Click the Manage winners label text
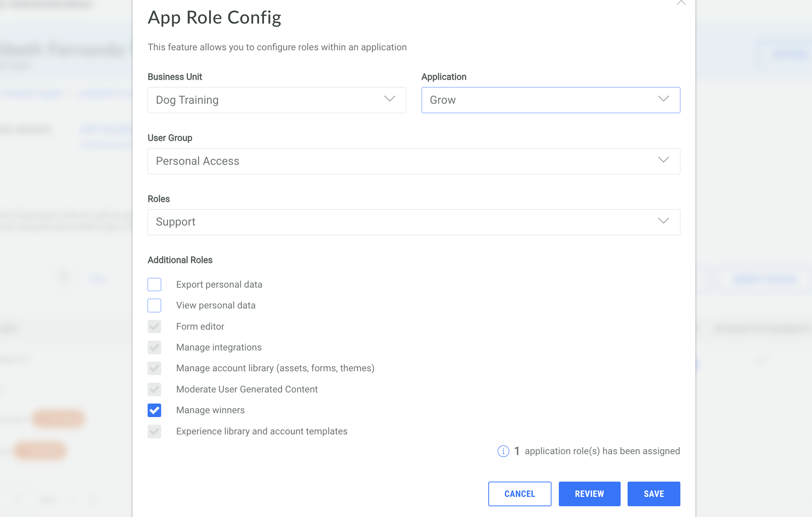The image size is (812, 517). click(x=210, y=410)
